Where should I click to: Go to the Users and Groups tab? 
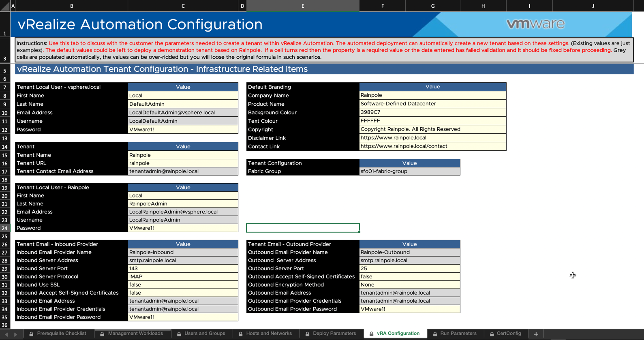(204, 334)
